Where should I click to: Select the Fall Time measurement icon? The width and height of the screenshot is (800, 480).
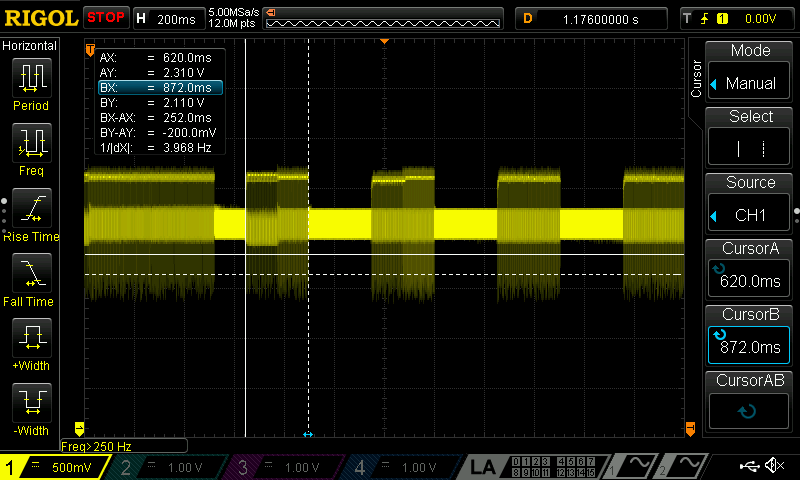(32, 272)
